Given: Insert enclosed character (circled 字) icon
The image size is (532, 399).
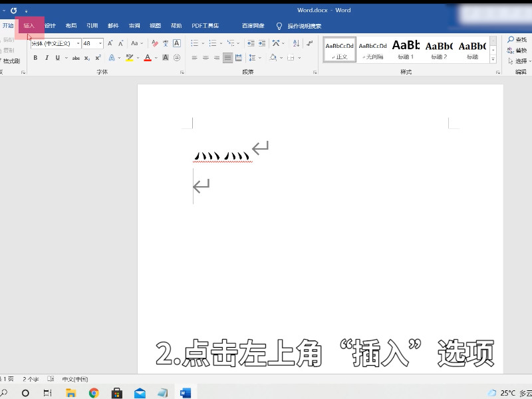Looking at the screenshot, I should pyautogui.click(x=177, y=58).
